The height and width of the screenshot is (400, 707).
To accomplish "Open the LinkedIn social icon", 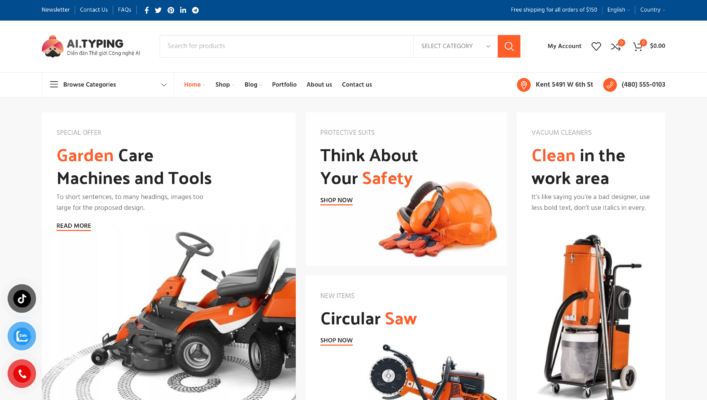I will tap(183, 10).
